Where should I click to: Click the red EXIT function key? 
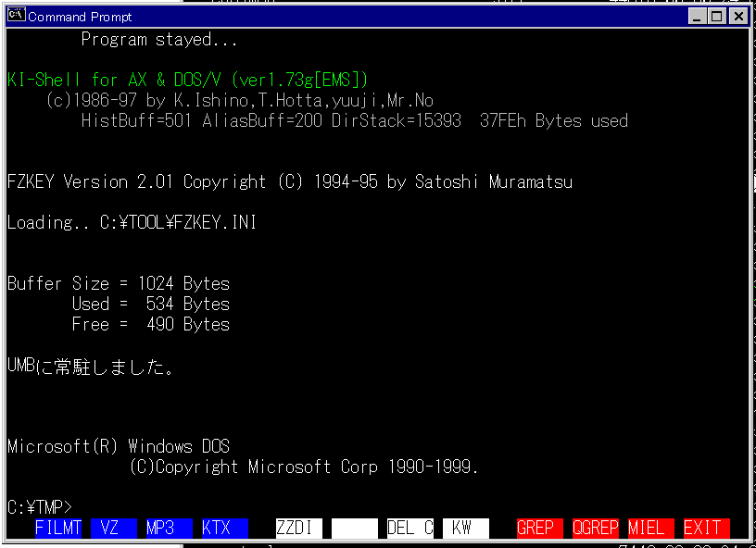[x=706, y=528]
